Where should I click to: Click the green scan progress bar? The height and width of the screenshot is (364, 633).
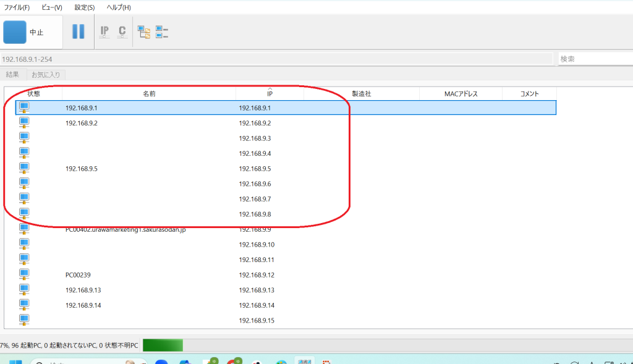point(163,345)
